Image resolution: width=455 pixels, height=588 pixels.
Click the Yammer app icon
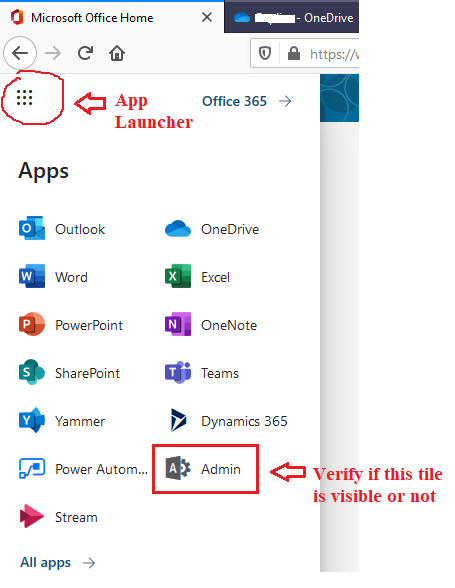(32, 420)
